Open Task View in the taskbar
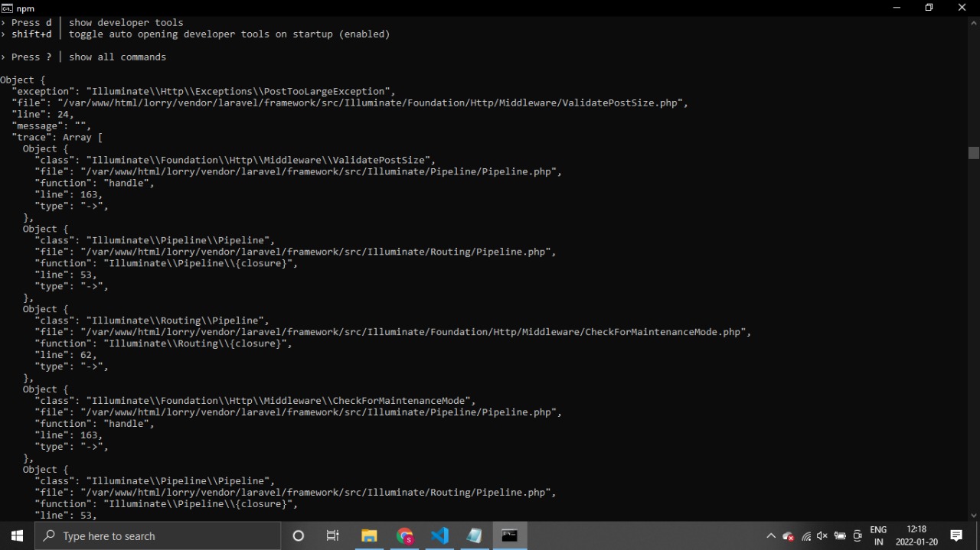This screenshot has width=980, height=550. pos(333,535)
